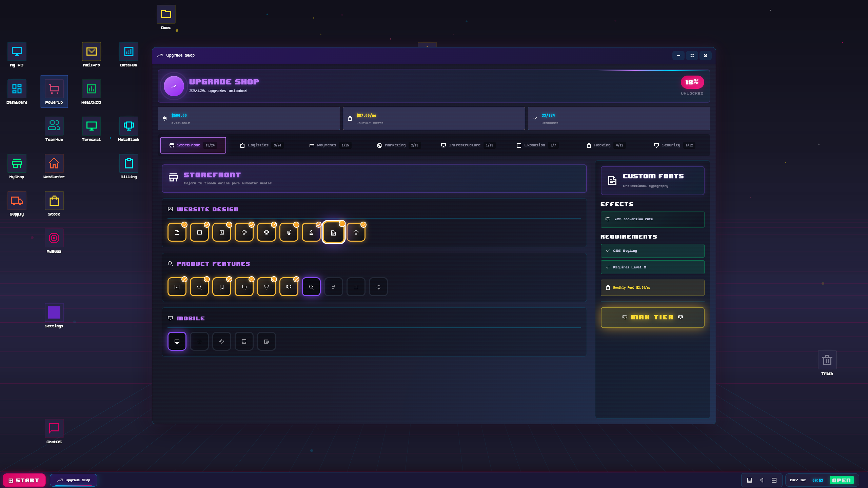868x488 pixels.
Task: Open the Start menu
Action: (24, 480)
